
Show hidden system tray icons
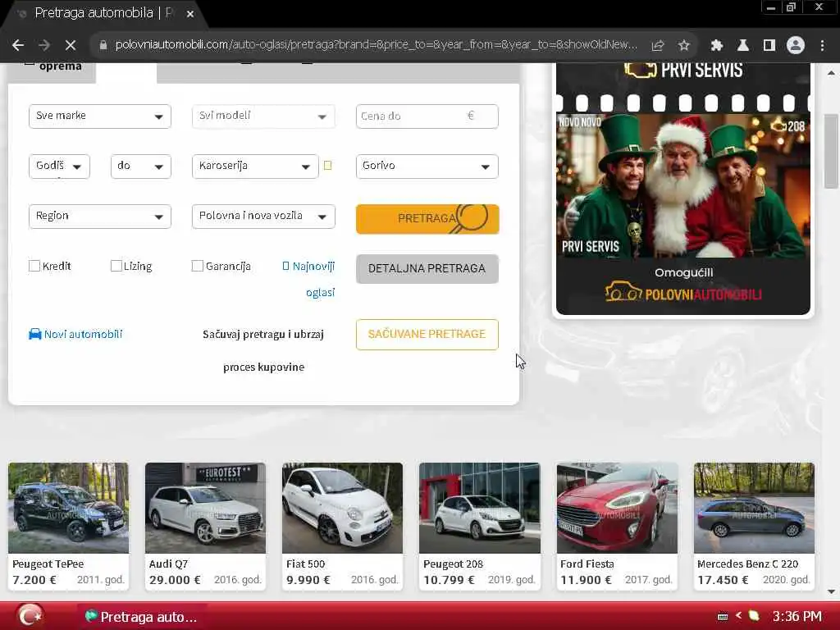[739, 616]
